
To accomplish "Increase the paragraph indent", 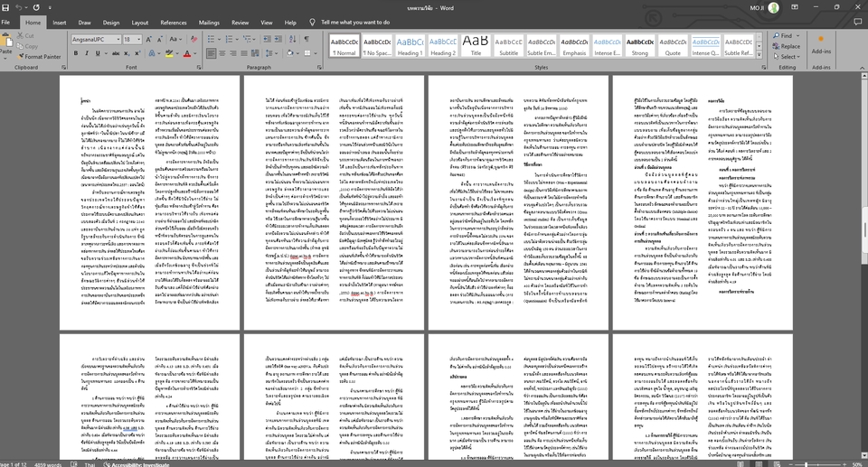I will (x=276, y=40).
